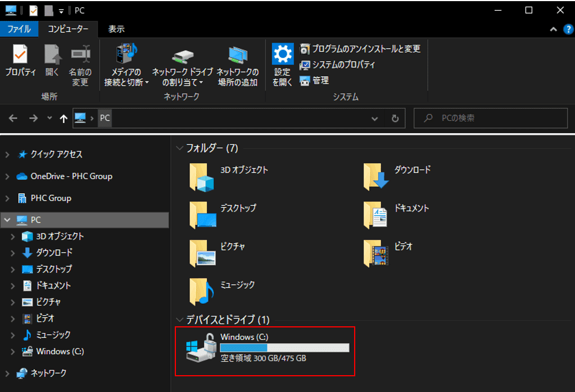Image resolution: width=575 pixels, height=392 pixels.
Task: Collapse the フォルダー (7) group header
Action: tap(179, 148)
